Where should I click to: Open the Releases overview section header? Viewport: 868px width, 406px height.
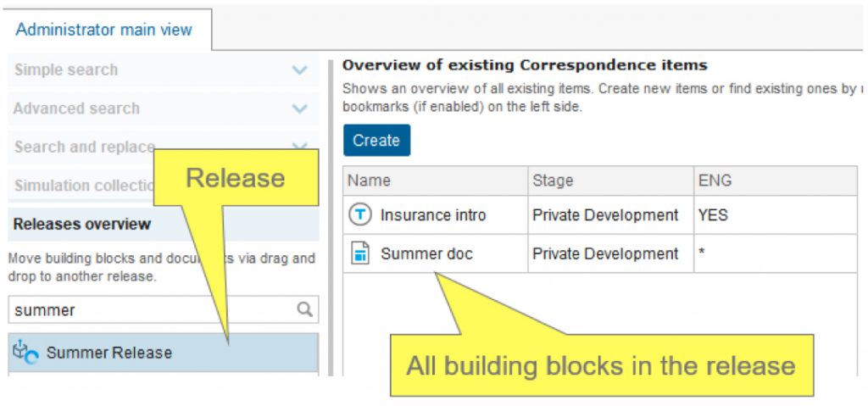164,225
